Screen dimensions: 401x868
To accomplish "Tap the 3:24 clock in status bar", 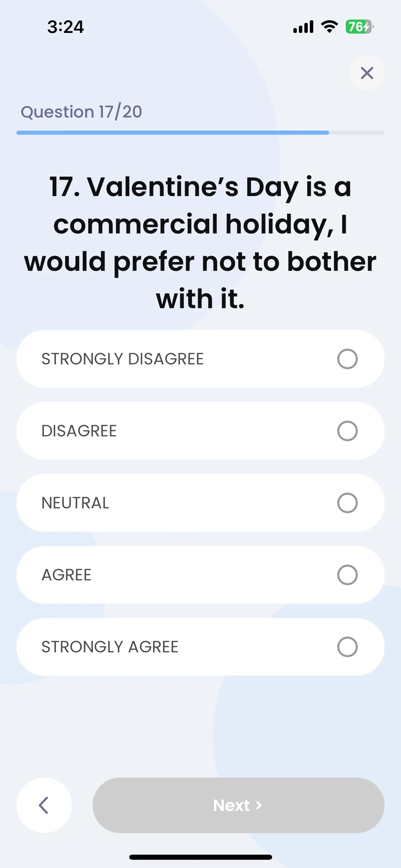I will click(65, 27).
